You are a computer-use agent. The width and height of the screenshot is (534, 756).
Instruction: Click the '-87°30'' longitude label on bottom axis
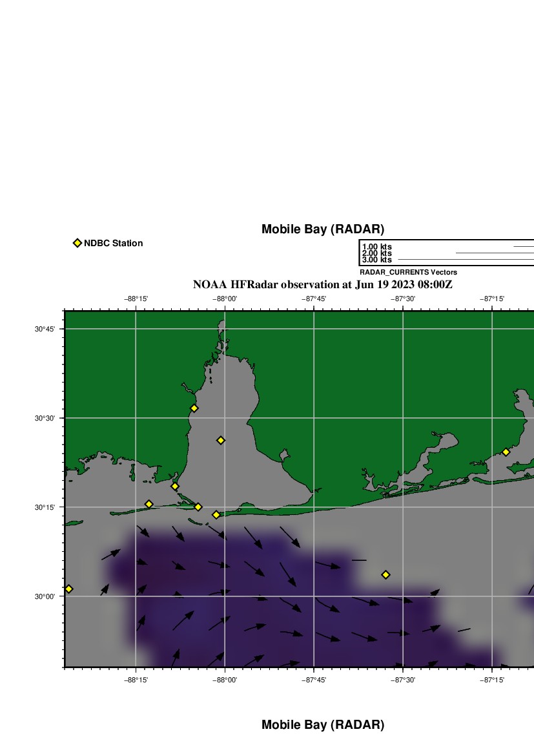tap(403, 679)
